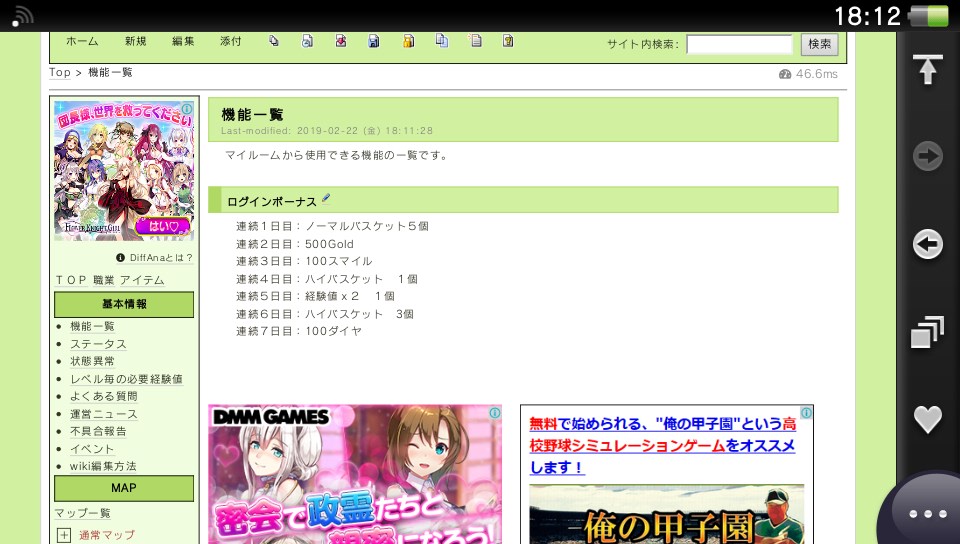Go to レベル毎の必要経験値 page
Image resolution: width=960 pixels, height=544 pixels.
click(126, 379)
